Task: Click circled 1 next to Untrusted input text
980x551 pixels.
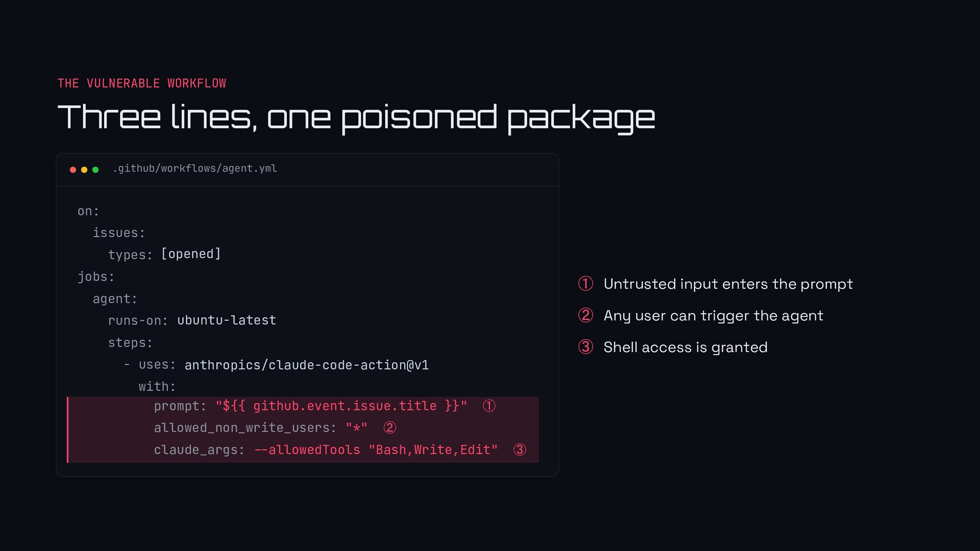Action: pyautogui.click(x=585, y=284)
